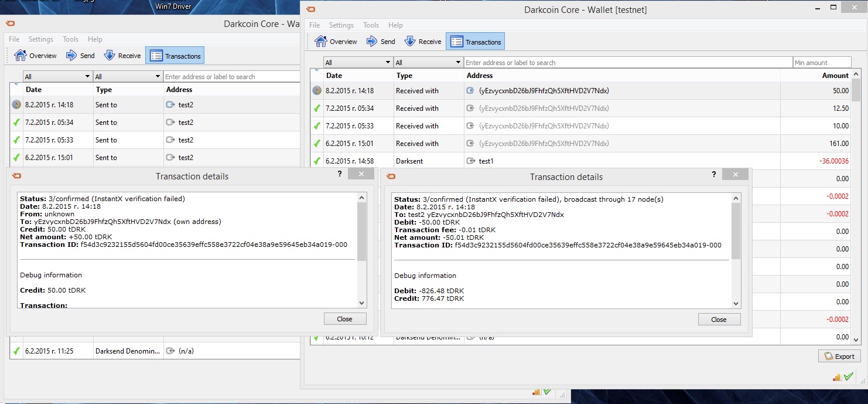This screenshot has width=868, height=404.
Task: Click the clock status icon of the 14:18 sent row
Action: [x=16, y=104]
